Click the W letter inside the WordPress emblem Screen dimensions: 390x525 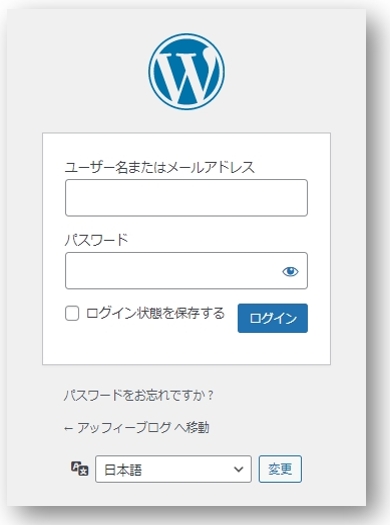pos(186,74)
